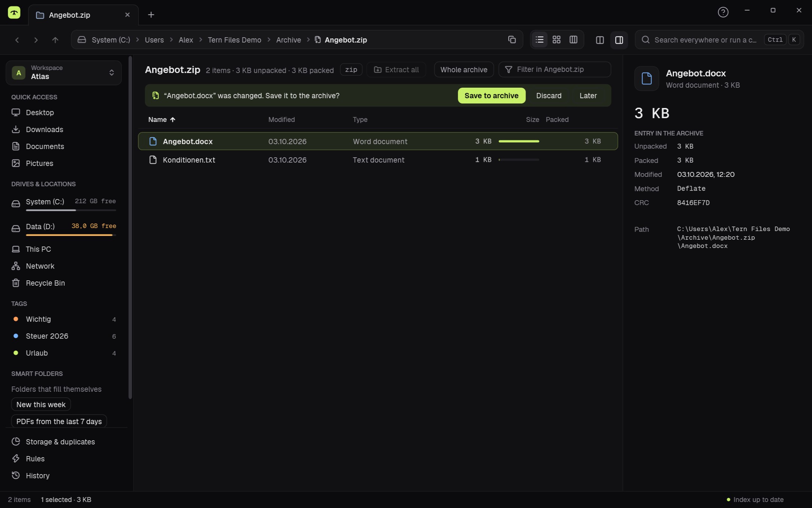Copy path using the address bar icon
The height and width of the screenshot is (508, 812).
point(512,40)
